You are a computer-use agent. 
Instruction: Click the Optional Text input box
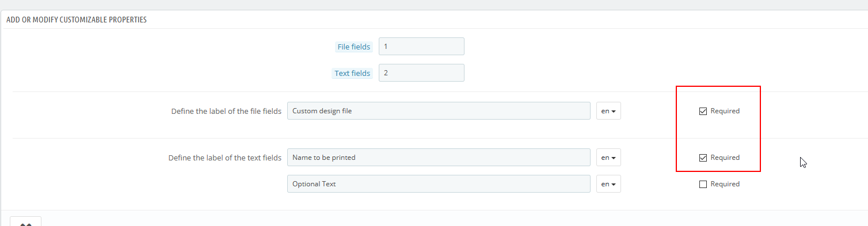pyautogui.click(x=439, y=184)
